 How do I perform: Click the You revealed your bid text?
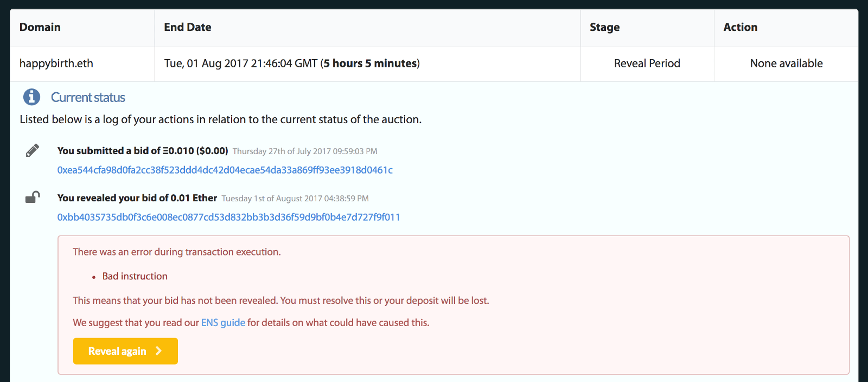click(137, 198)
